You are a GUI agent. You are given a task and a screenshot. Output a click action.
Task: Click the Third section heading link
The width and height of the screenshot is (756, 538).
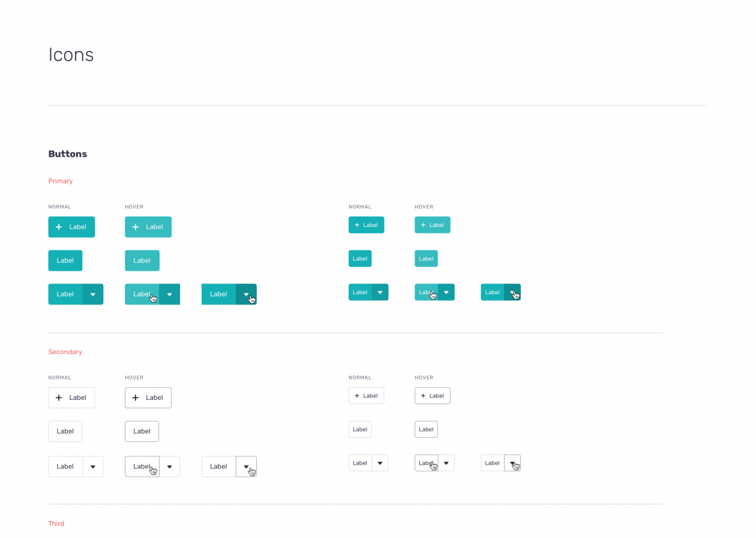pos(56,523)
